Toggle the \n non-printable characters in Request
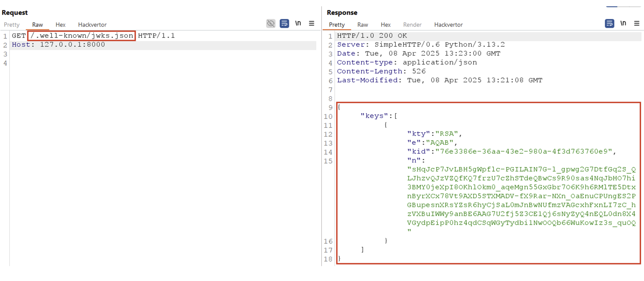The image size is (644, 281). [298, 24]
